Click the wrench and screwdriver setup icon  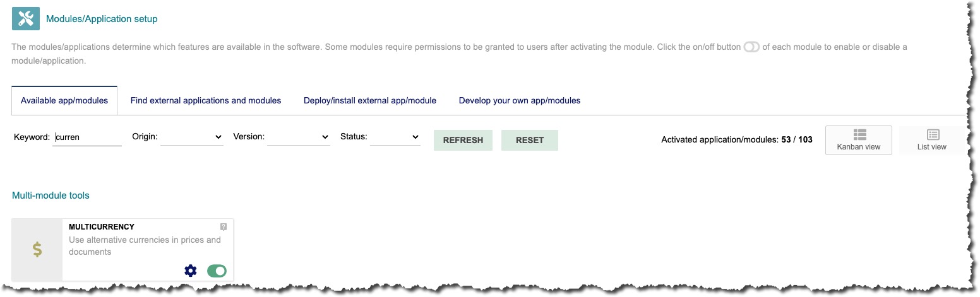pos(26,18)
